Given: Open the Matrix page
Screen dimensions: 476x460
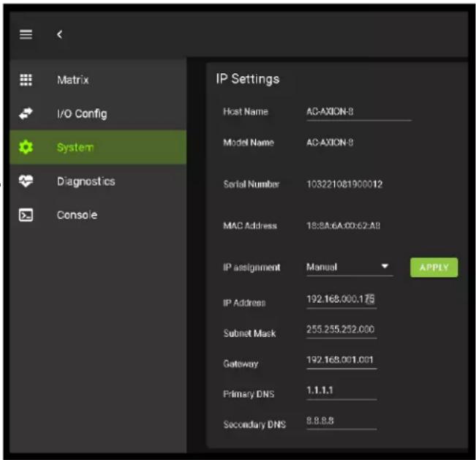Looking at the screenshot, I should (x=98, y=80).
